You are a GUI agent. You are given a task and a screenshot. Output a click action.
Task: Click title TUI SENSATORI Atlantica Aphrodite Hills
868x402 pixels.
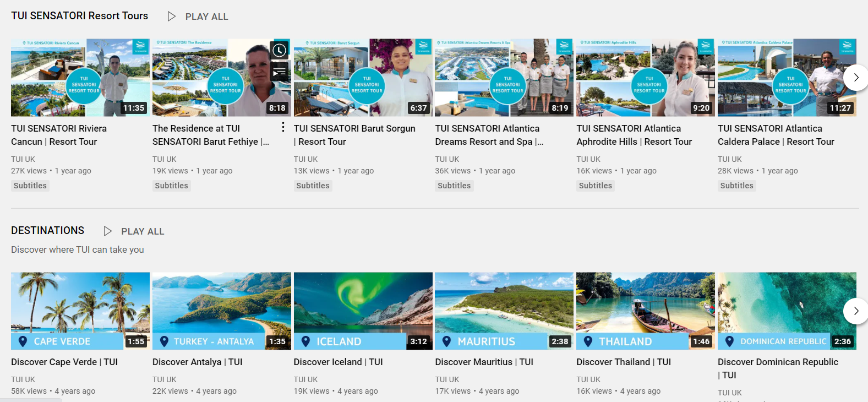tap(634, 135)
